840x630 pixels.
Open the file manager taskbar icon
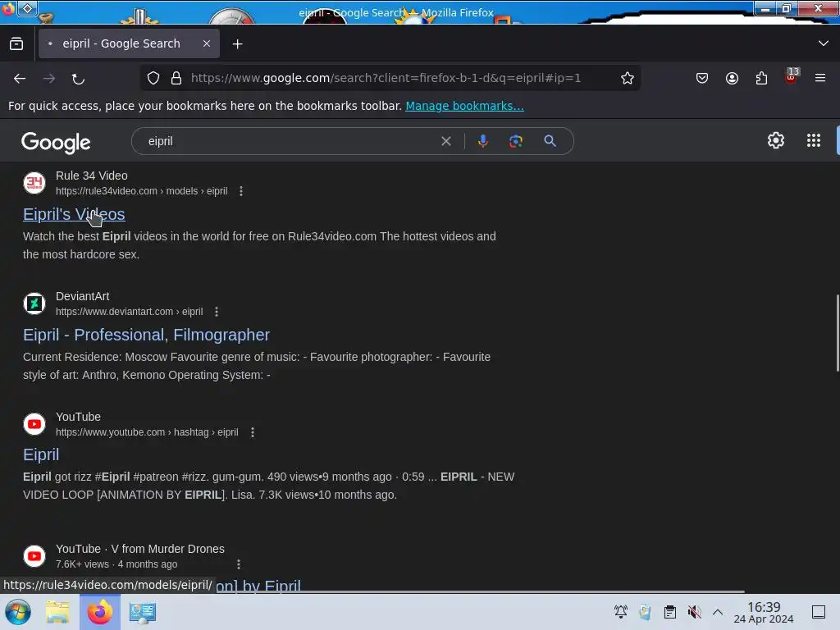coord(57,612)
